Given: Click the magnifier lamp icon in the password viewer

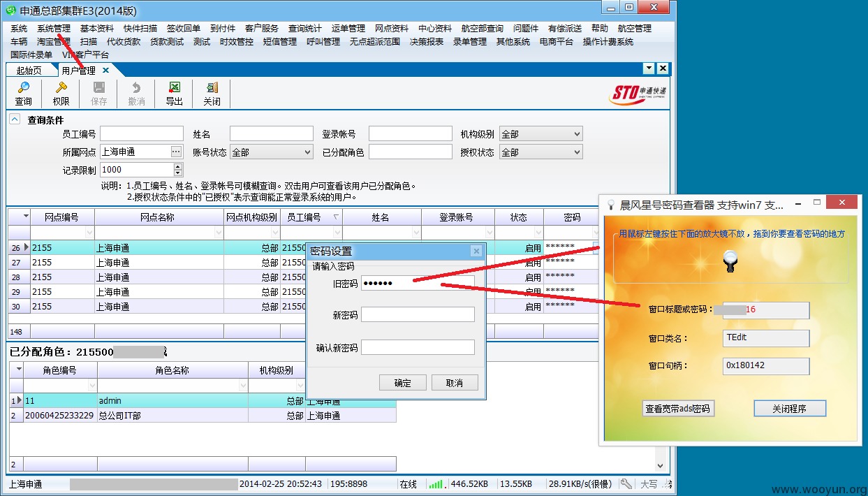Looking at the screenshot, I should point(730,261).
